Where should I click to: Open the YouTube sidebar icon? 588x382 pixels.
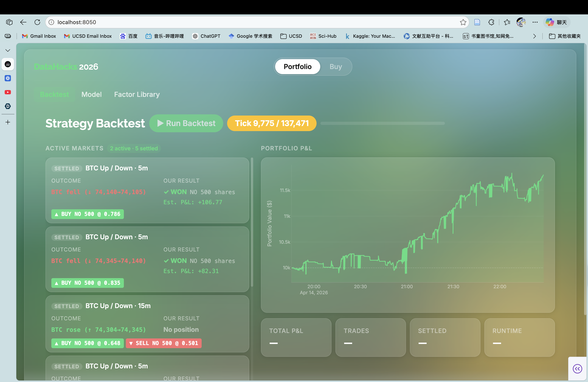click(x=8, y=92)
